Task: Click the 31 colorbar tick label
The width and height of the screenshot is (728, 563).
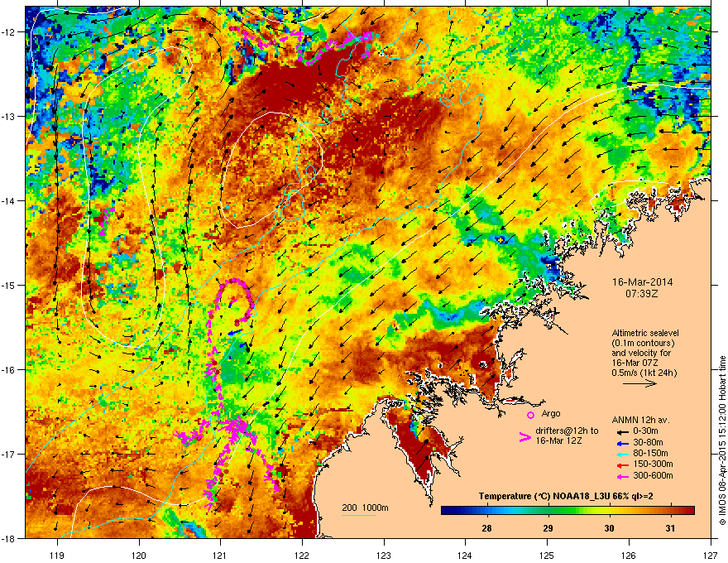Action: (670, 528)
